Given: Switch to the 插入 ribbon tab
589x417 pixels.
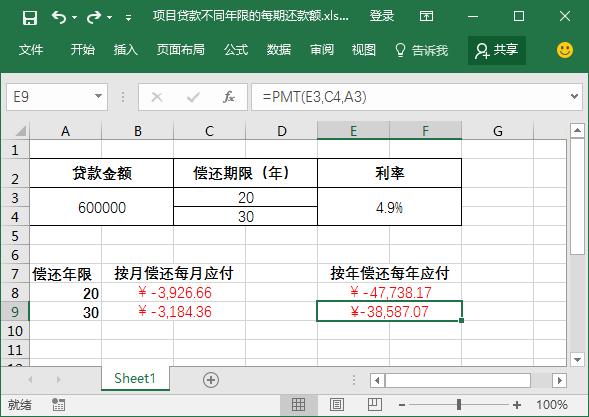Looking at the screenshot, I should [x=126, y=50].
